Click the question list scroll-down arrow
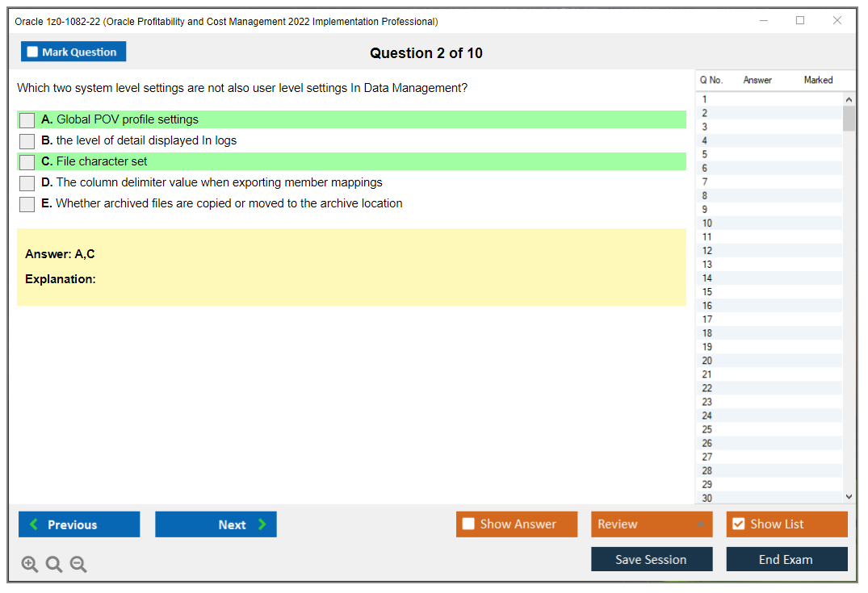This screenshot has height=593, width=868. point(849,496)
